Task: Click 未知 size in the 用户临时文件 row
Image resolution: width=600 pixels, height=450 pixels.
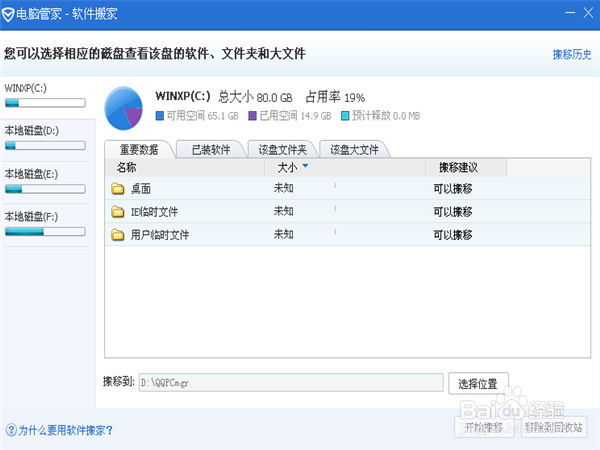Action: [284, 234]
